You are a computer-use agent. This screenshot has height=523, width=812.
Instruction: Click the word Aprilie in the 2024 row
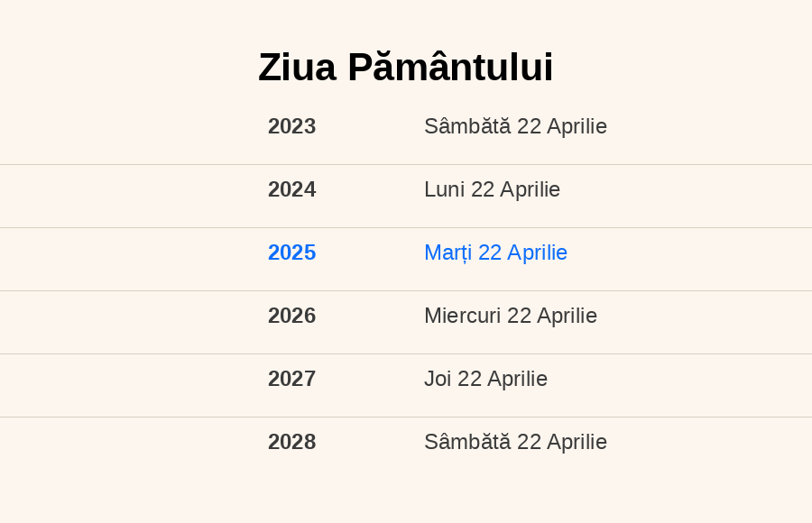pyautogui.click(x=531, y=190)
